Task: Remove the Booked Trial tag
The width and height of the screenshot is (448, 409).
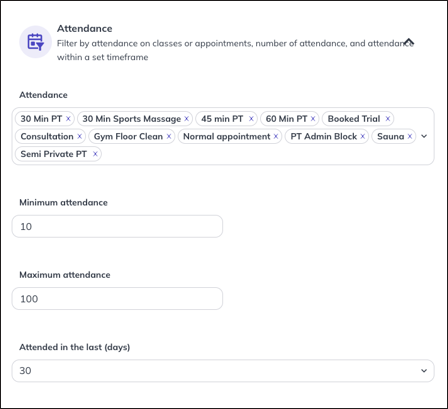Action: coord(388,119)
